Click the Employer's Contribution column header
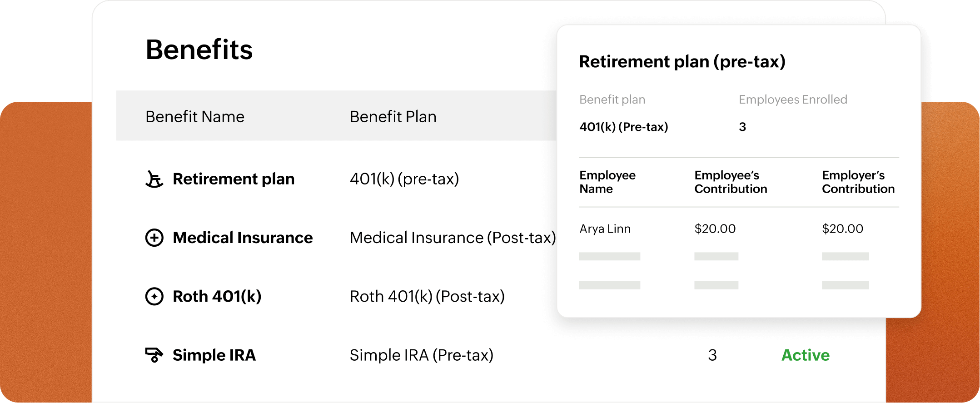The width and height of the screenshot is (980, 403). (x=858, y=182)
